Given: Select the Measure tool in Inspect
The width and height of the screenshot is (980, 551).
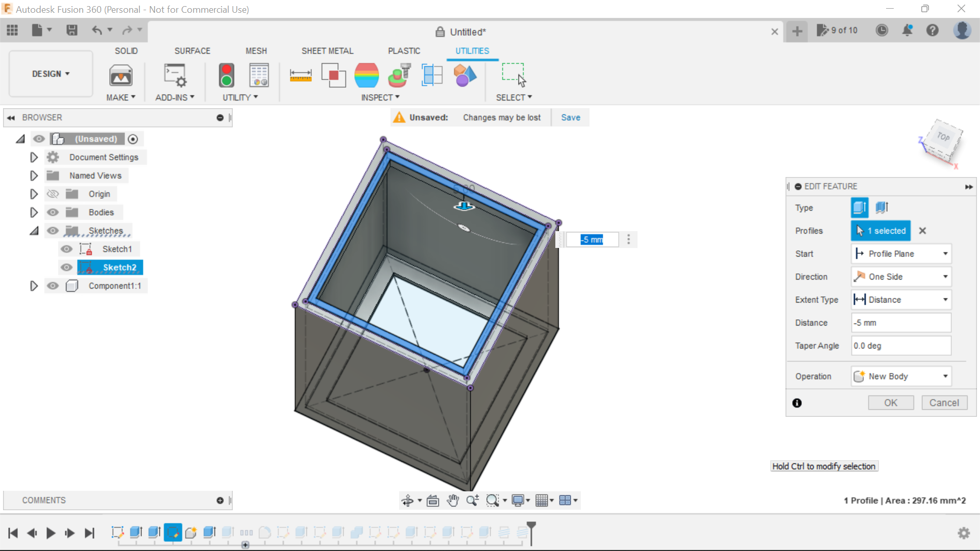Looking at the screenshot, I should 301,75.
